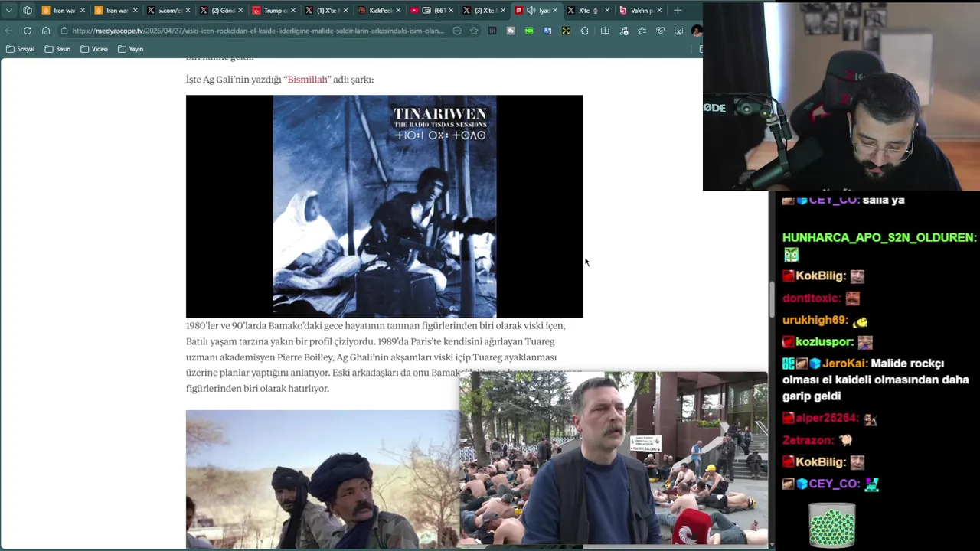Close the KickPeek tab
Viewport: 980px width, 551px height.
(397, 11)
